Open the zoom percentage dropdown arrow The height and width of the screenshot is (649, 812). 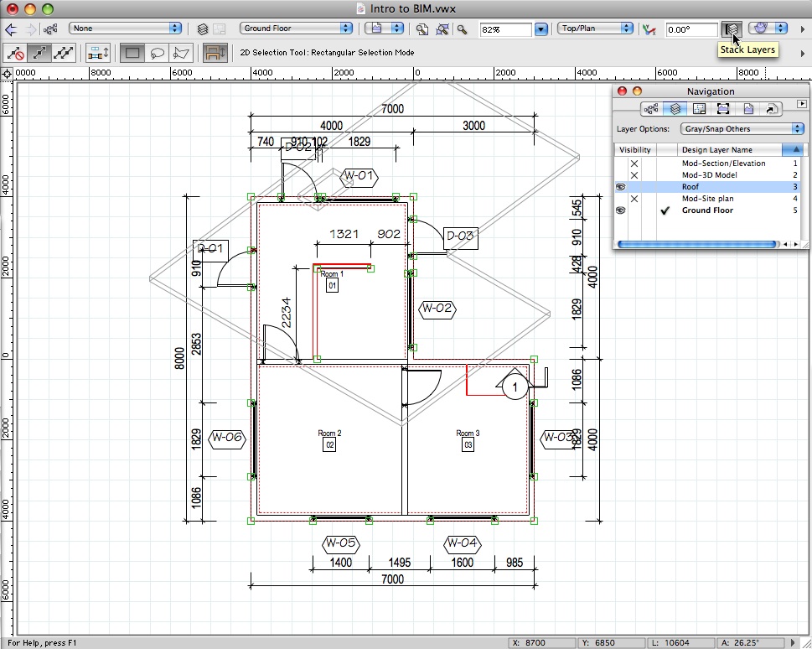coord(540,29)
